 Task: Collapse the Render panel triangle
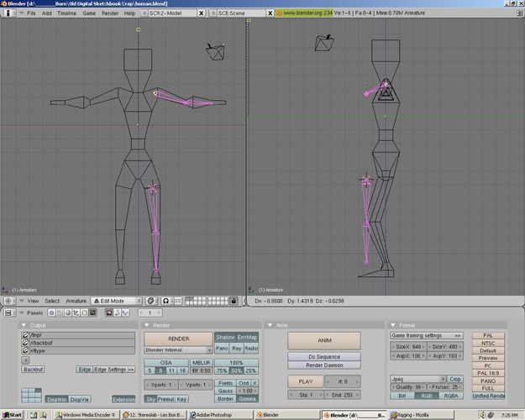147,325
